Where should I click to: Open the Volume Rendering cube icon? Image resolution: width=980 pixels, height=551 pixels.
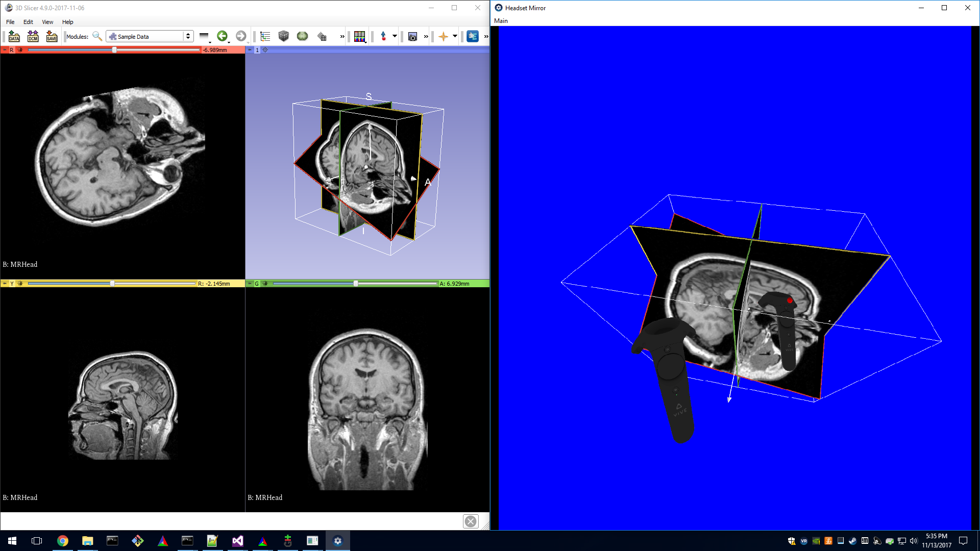click(284, 36)
